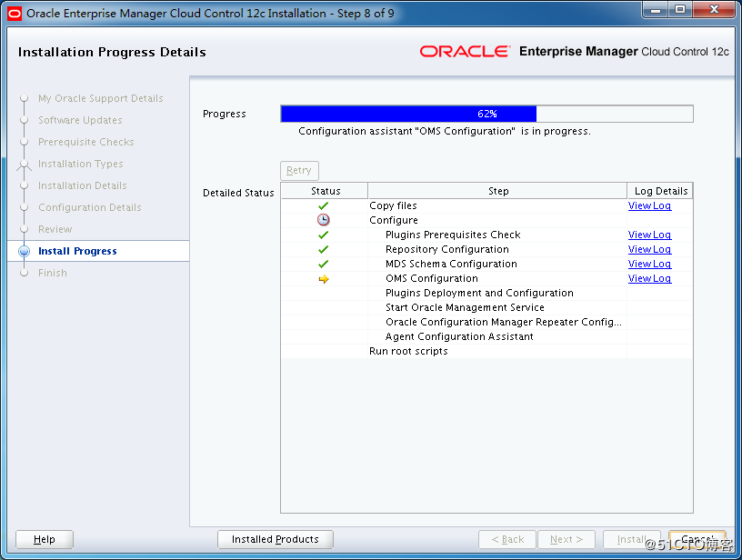Select Software Updates step in sidebar
This screenshot has height=560, width=742.
click(80, 120)
